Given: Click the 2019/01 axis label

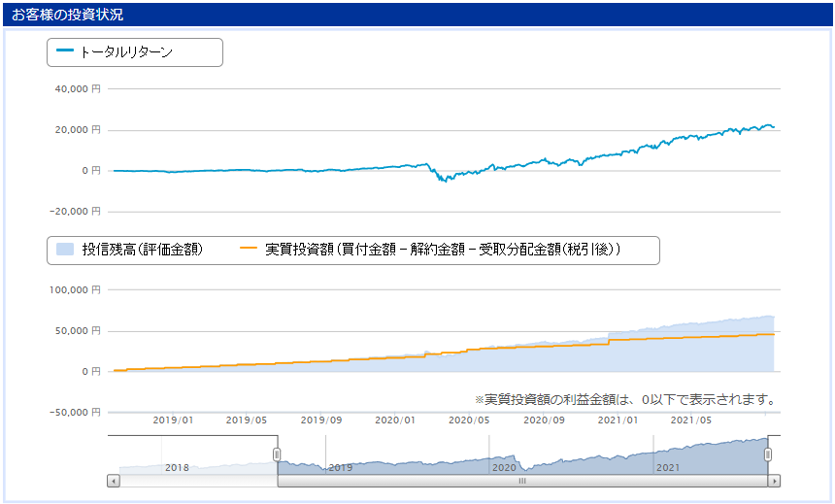Looking at the screenshot, I should click(x=173, y=420).
